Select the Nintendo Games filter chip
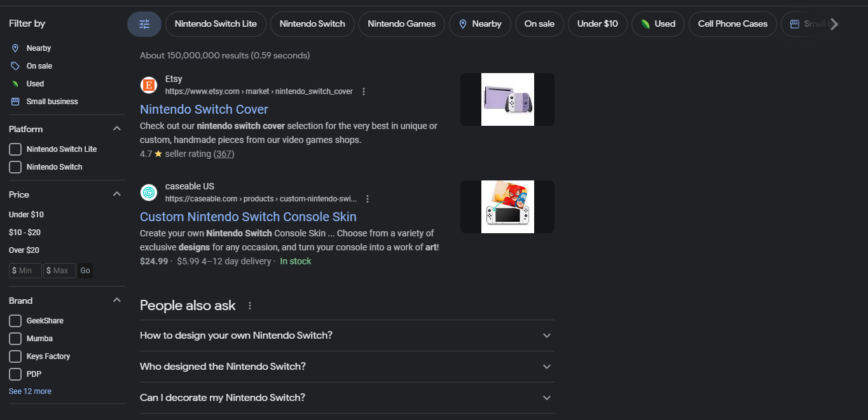The height and width of the screenshot is (420, 868). click(402, 24)
